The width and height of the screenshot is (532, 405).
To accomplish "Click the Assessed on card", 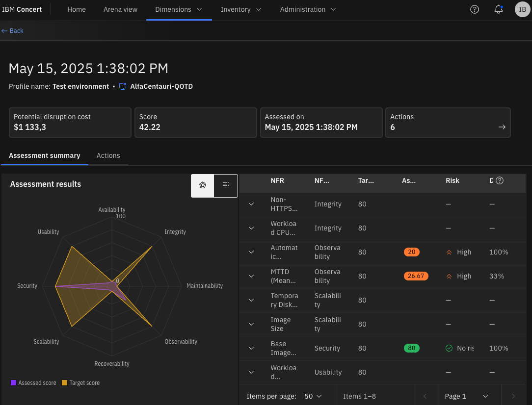I will (x=321, y=123).
